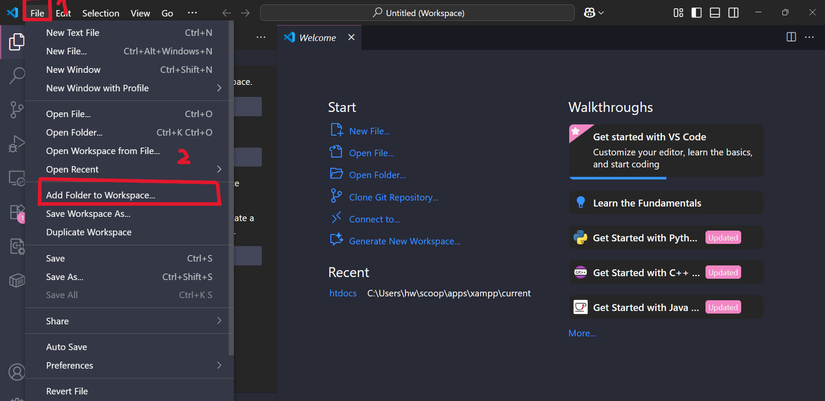Choose Open Workspace from File...

point(127,151)
